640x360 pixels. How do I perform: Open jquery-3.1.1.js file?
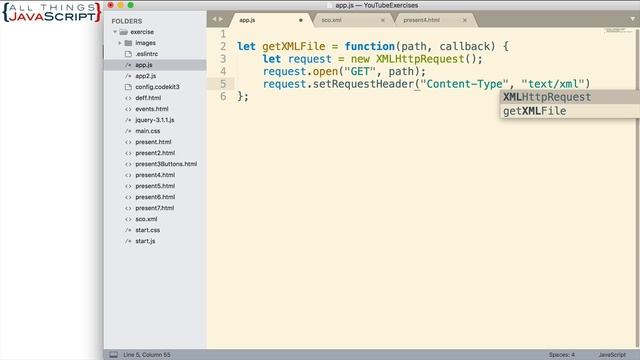click(x=155, y=120)
